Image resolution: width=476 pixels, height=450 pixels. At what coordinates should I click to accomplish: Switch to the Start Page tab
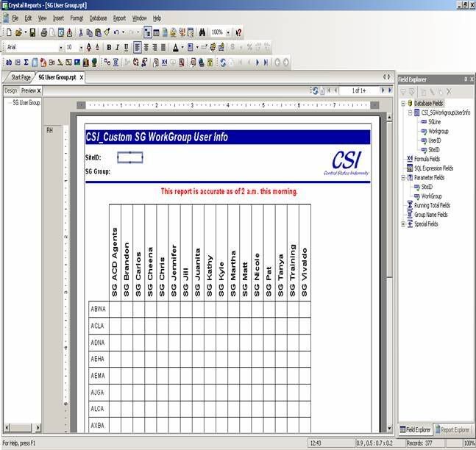coord(21,77)
